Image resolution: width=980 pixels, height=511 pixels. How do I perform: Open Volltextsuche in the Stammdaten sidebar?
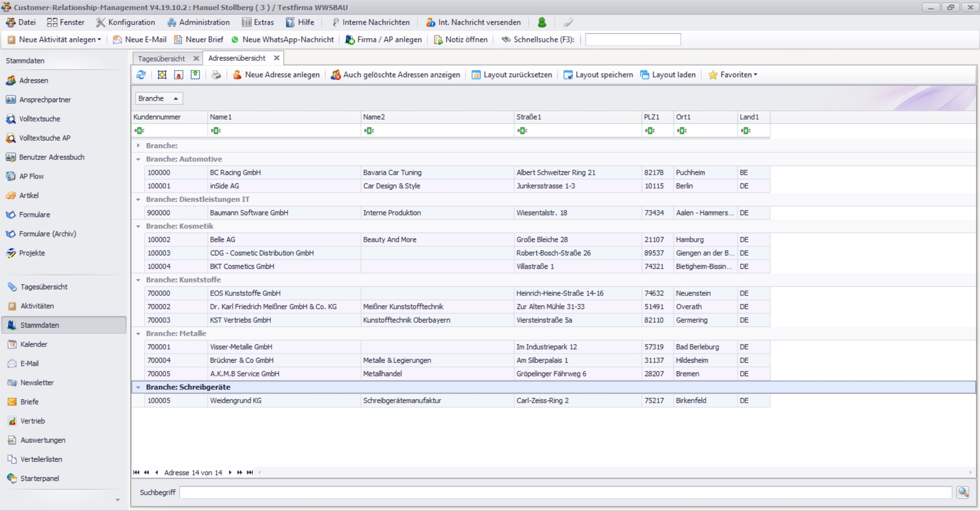39,119
